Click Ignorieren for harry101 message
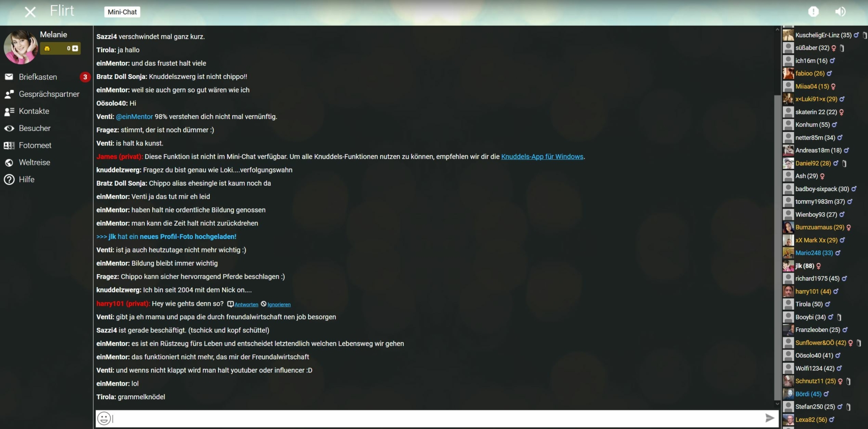Screen dimensions: 868x429 click(279, 305)
